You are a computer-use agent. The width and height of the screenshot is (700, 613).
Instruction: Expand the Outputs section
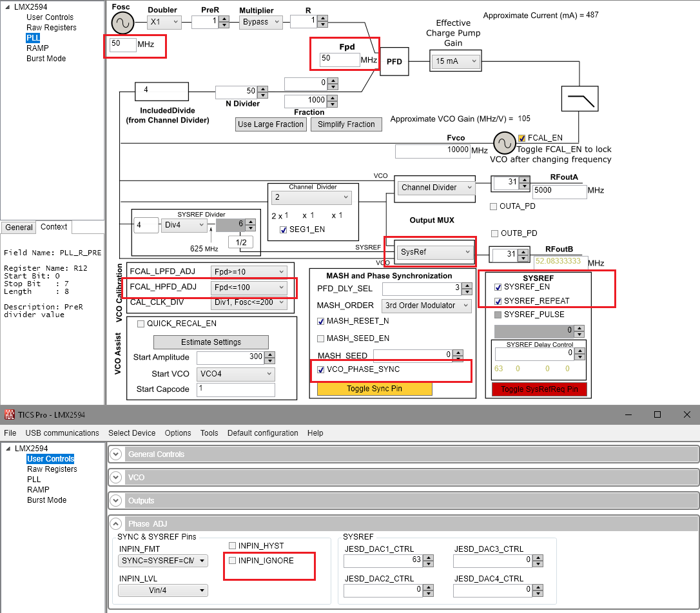116,500
